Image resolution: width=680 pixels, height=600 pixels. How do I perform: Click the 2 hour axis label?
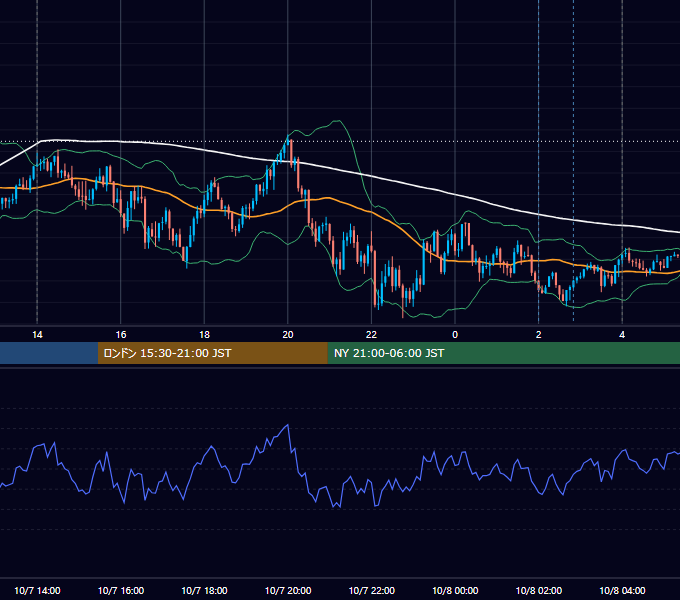(538, 335)
